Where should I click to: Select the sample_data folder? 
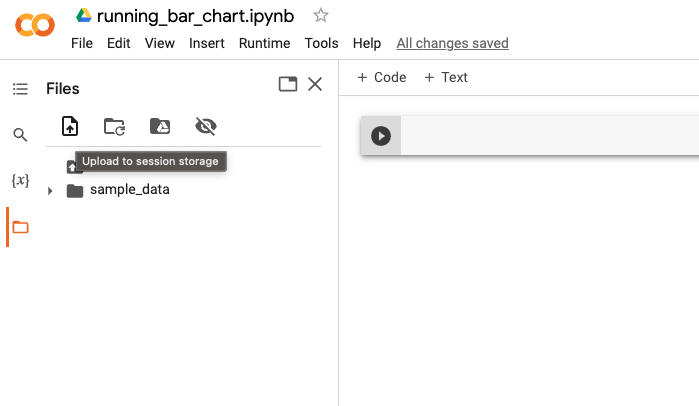click(x=129, y=190)
